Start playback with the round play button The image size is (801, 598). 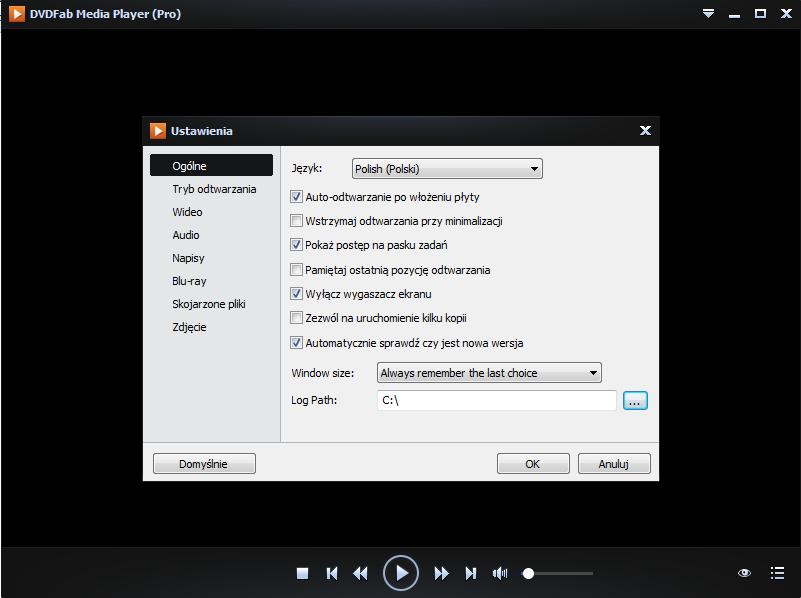point(401,573)
